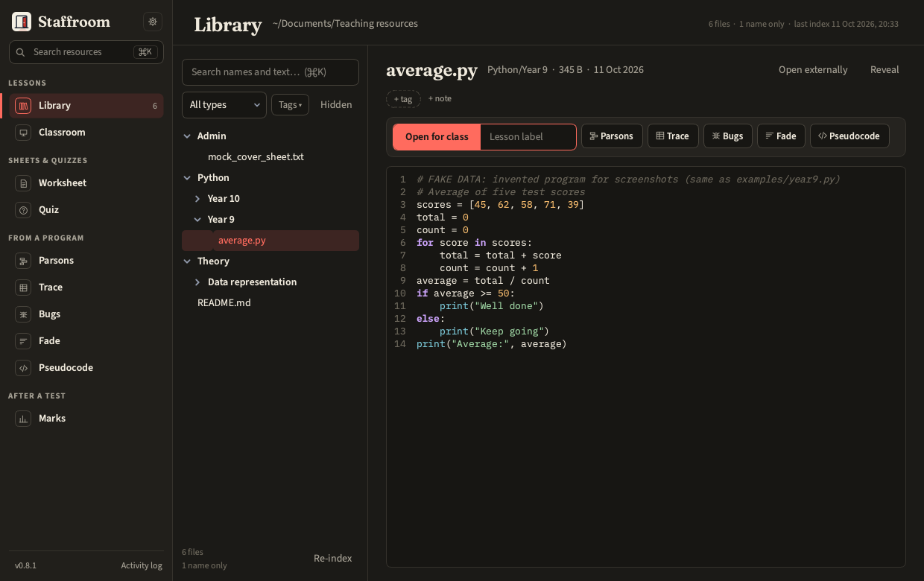Click the Worksheet page icon
This screenshot has height=581, width=924.
click(x=23, y=183)
